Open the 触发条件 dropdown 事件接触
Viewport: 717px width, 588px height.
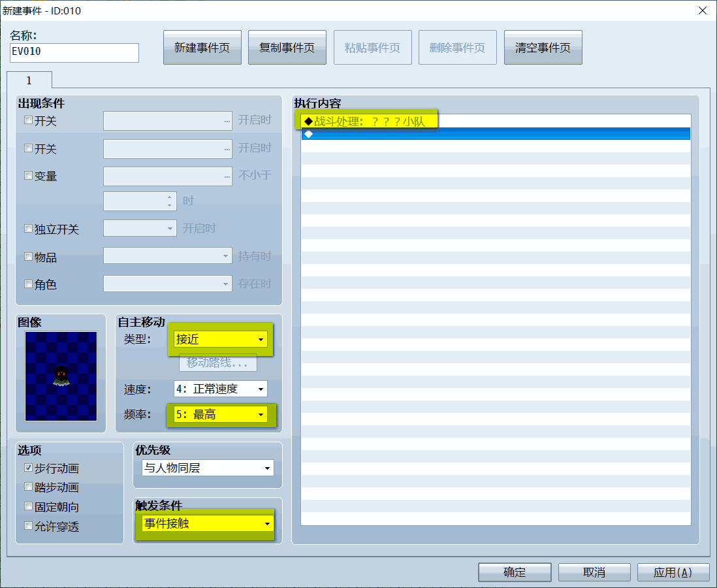(x=208, y=523)
